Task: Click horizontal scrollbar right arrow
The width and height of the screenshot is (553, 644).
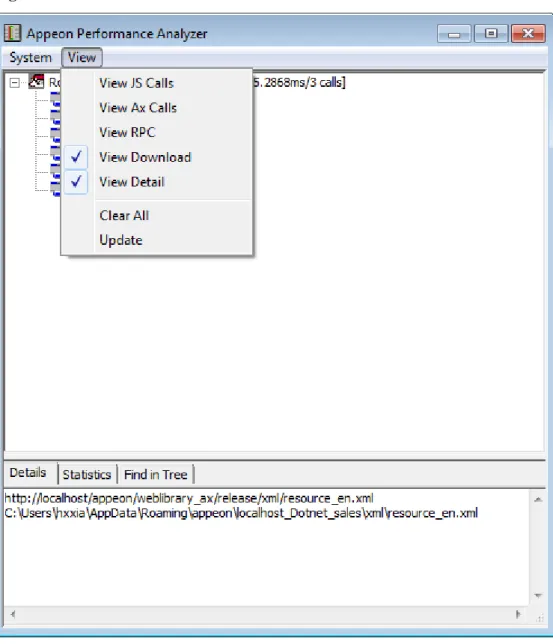Action: click(x=518, y=614)
